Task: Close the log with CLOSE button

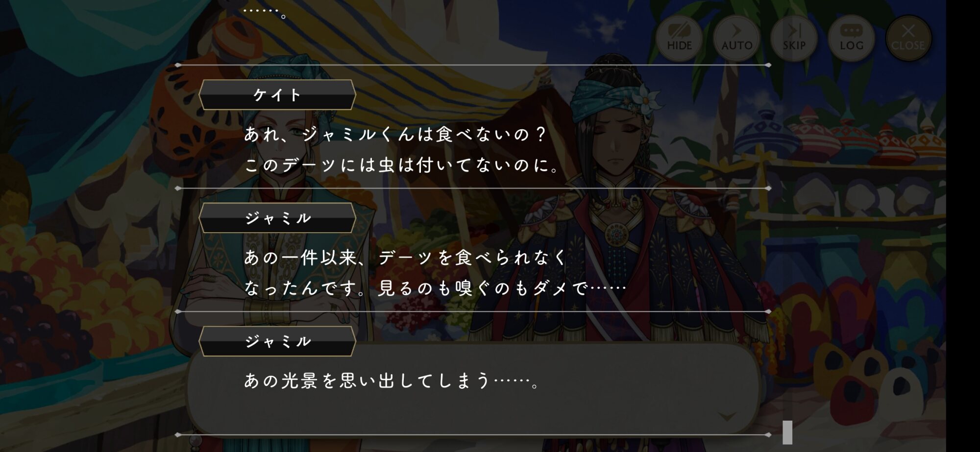Action: tap(908, 38)
